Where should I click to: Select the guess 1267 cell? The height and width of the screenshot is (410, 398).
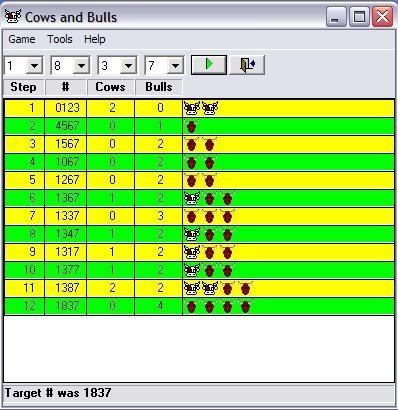click(66, 180)
